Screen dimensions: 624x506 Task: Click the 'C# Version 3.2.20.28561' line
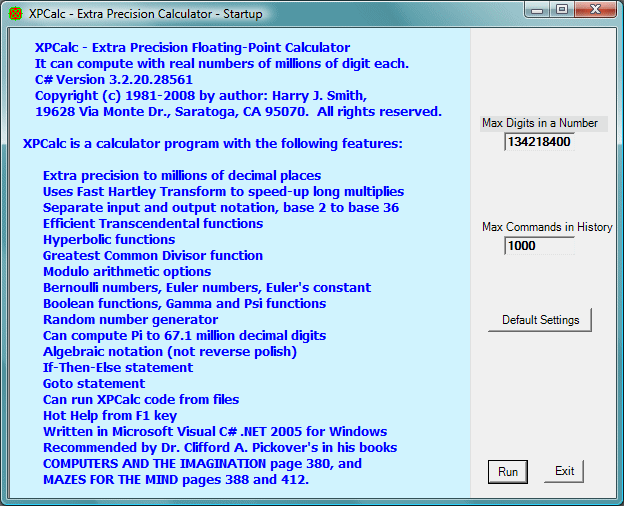[x=114, y=80]
